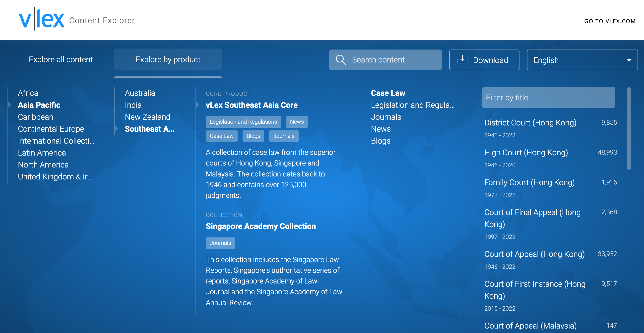Click the Search content field
Viewport: 644px width, 333px height.
coord(385,60)
